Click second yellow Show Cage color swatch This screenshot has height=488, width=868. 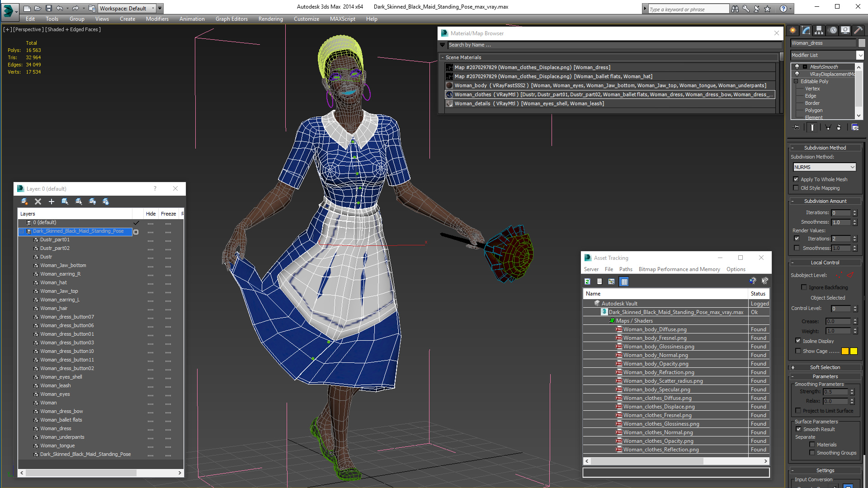coord(854,351)
